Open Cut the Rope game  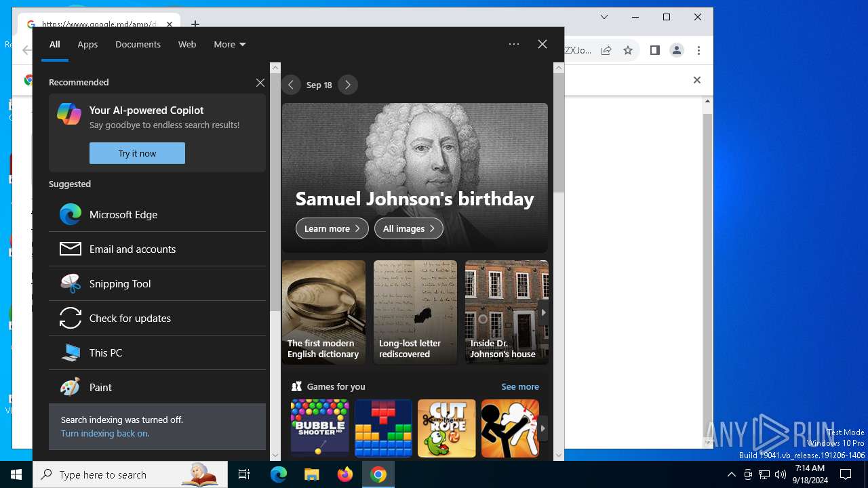coord(447,428)
